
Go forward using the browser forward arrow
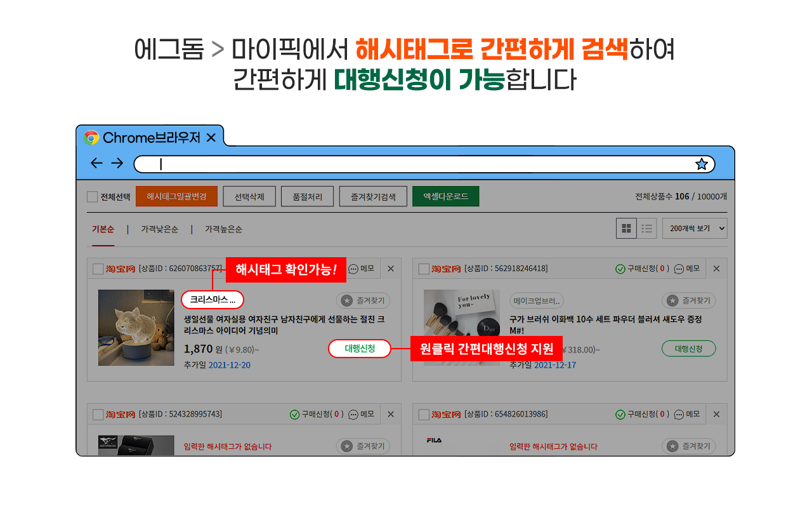click(x=117, y=163)
